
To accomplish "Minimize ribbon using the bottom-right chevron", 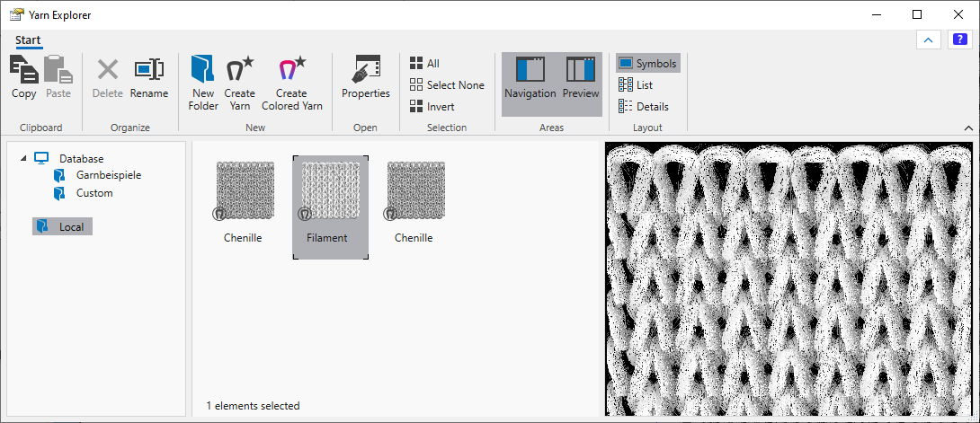I will [x=968, y=128].
